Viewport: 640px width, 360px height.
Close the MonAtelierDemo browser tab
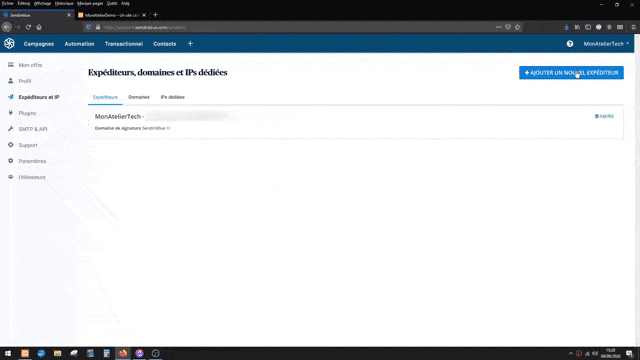[x=144, y=15]
